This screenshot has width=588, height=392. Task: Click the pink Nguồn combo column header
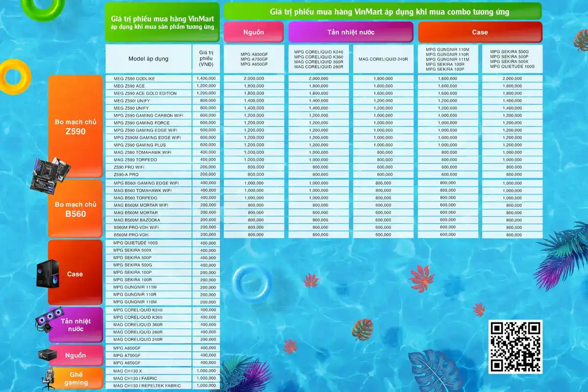254,32
